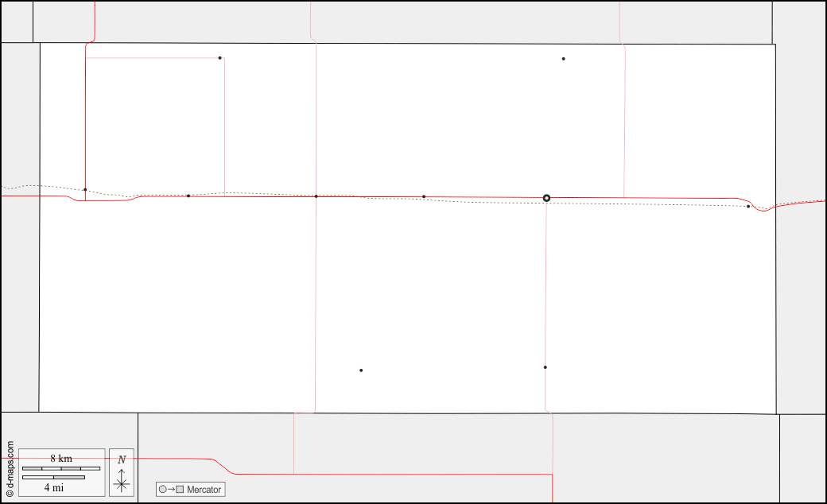Select the town dot where the pink road corner ends northwest
The image size is (827, 504).
tap(220, 58)
